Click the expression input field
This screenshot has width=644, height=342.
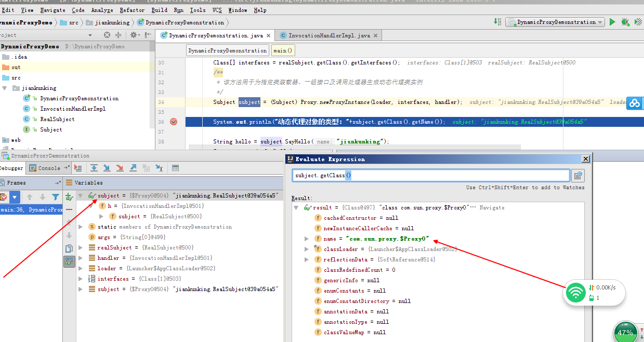point(431,176)
